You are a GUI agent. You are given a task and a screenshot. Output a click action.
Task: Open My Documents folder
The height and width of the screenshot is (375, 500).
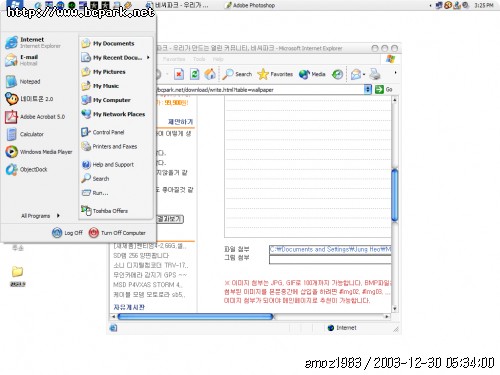(108, 43)
